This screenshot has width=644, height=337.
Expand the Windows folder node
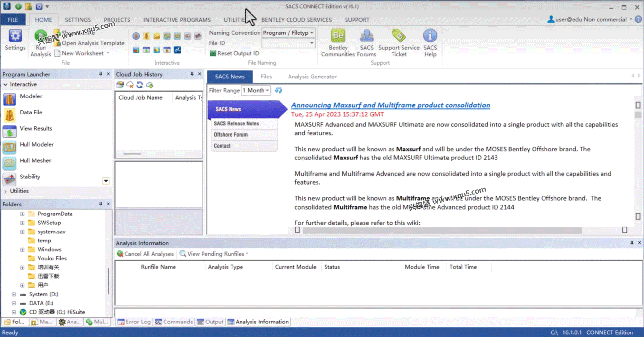point(22,250)
